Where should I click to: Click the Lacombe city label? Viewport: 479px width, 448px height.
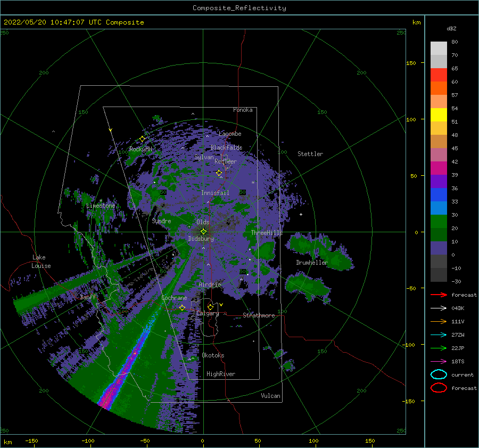click(x=230, y=134)
